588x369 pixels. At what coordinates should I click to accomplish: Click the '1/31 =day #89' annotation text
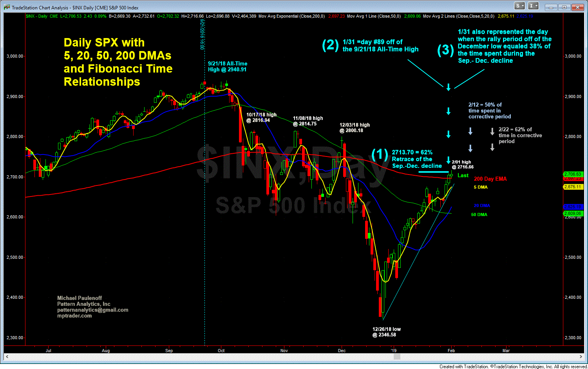pyautogui.click(x=380, y=45)
